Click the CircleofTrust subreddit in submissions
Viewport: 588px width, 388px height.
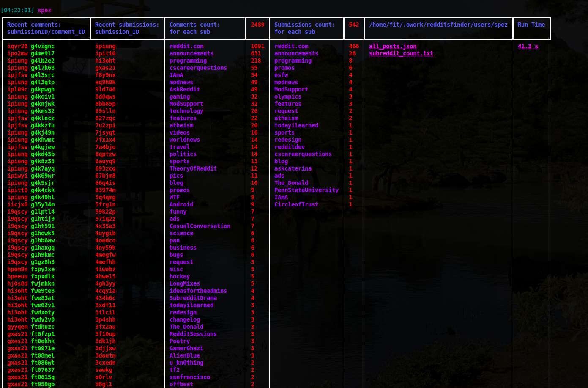296,204
